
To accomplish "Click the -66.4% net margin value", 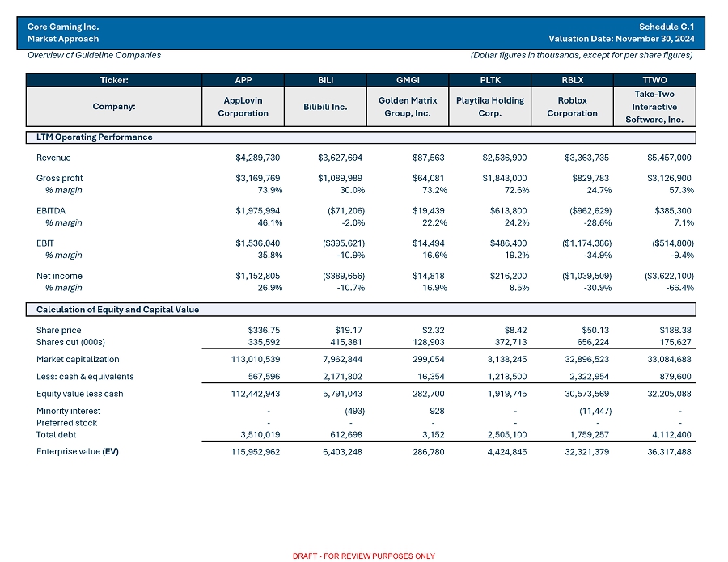I will [679, 288].
